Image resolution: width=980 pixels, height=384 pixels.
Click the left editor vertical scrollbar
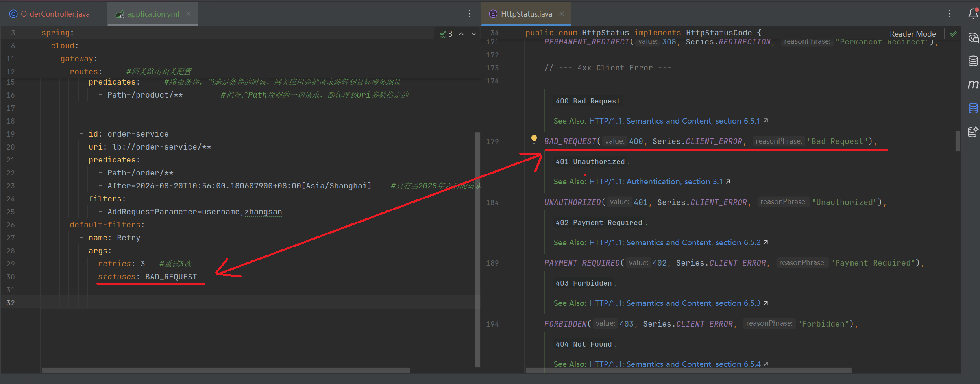477,249
